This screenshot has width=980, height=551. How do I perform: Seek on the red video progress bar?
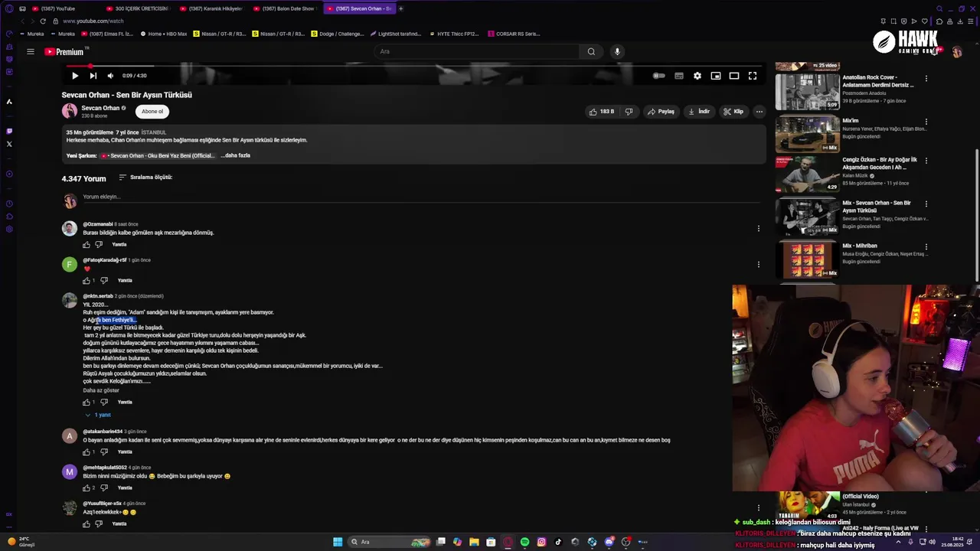click(413, 66)
